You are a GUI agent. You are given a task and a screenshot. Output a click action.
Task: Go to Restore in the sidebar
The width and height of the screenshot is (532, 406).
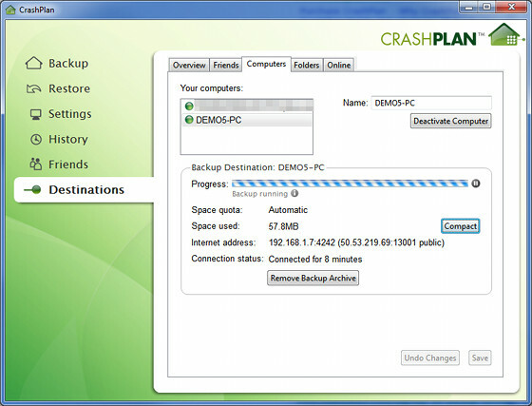69,88
